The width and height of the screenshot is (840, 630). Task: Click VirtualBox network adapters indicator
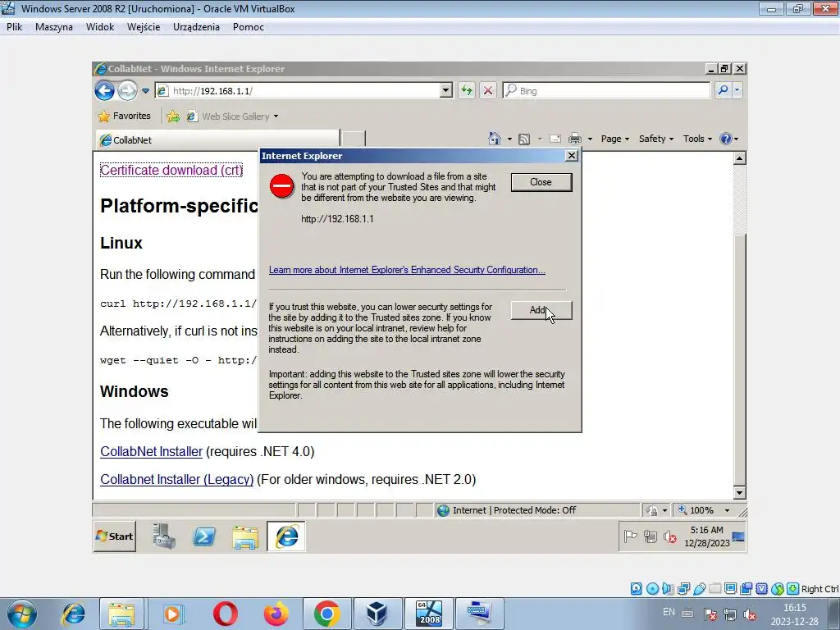[x=683, y=589]
